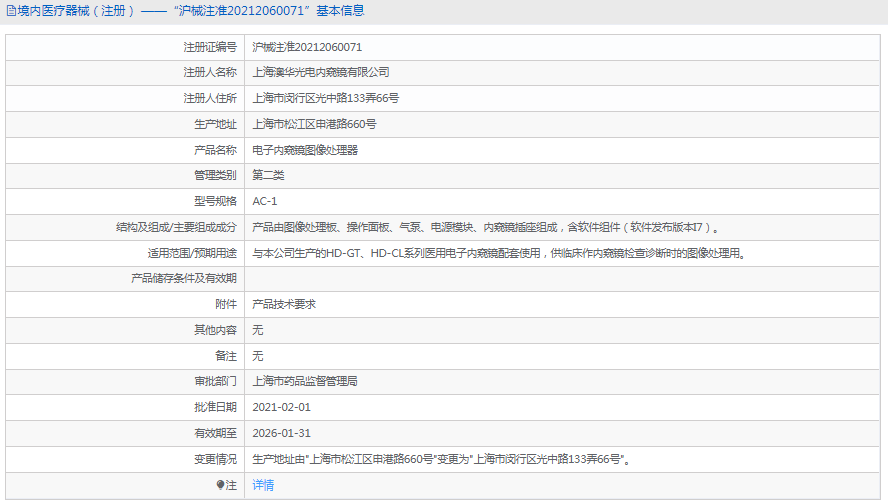This screenshot has width=888, height=502.
Task: Select the model value AC-1
Action: click(x=264, y=201)
